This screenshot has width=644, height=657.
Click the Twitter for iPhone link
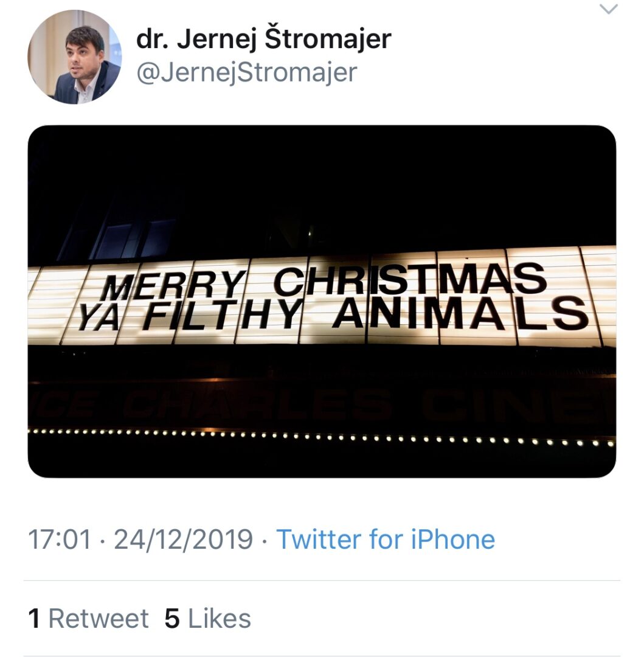point(386,540)
